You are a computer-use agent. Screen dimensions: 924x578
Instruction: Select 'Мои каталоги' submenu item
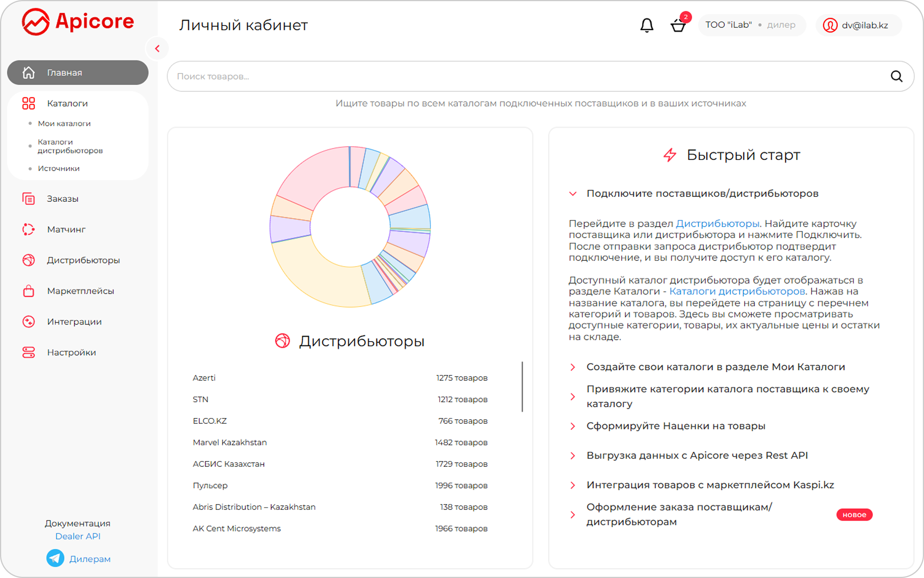(x=64, y=123)
